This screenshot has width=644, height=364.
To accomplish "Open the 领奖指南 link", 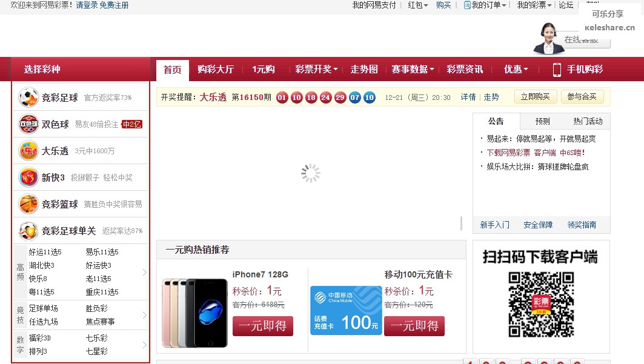I will coord(582,225).
